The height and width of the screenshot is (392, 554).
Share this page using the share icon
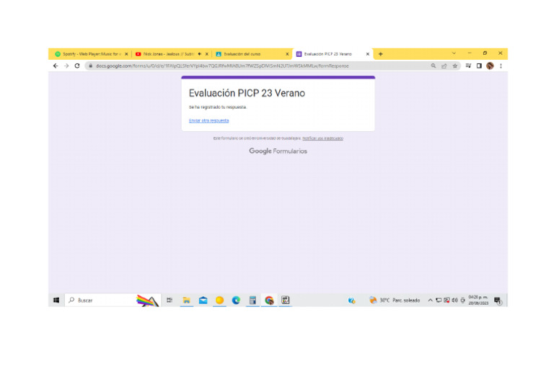pyautogui.click(x=444, y=66)
